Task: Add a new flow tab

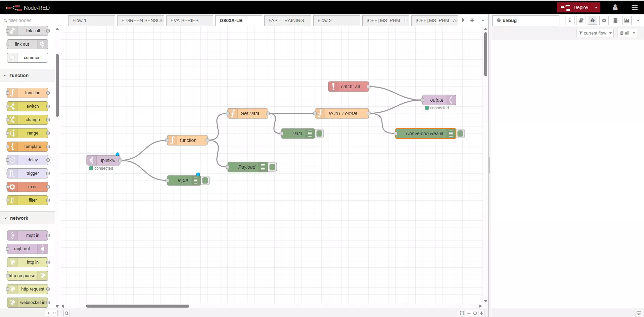Action: 472,20
